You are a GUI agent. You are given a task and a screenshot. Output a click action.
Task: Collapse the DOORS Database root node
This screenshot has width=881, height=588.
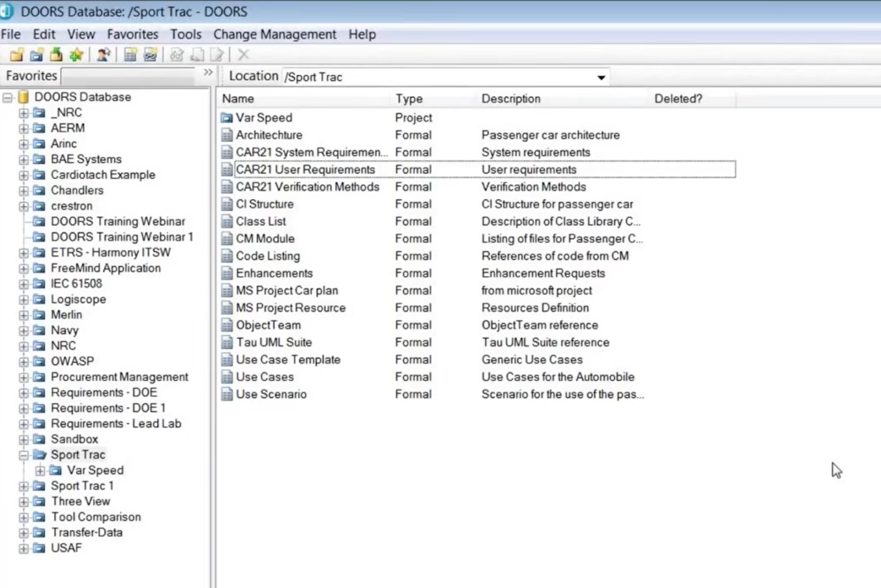coord(7,98)
